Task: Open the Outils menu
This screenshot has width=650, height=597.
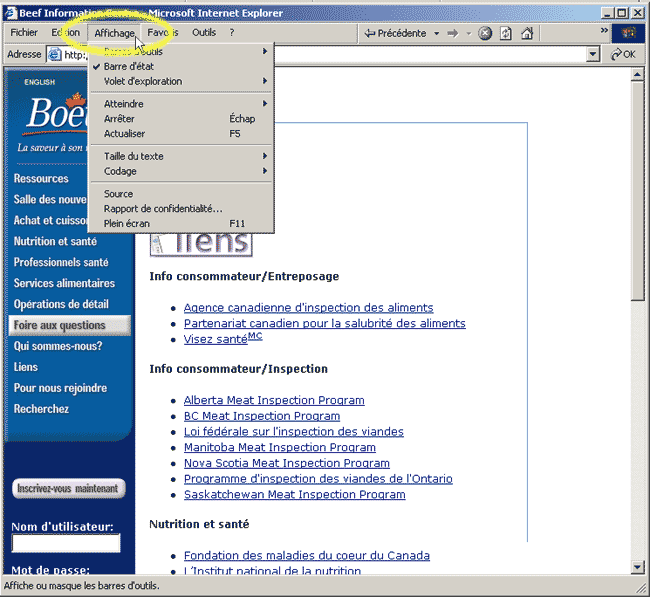Action: click(x=204, y=32)
